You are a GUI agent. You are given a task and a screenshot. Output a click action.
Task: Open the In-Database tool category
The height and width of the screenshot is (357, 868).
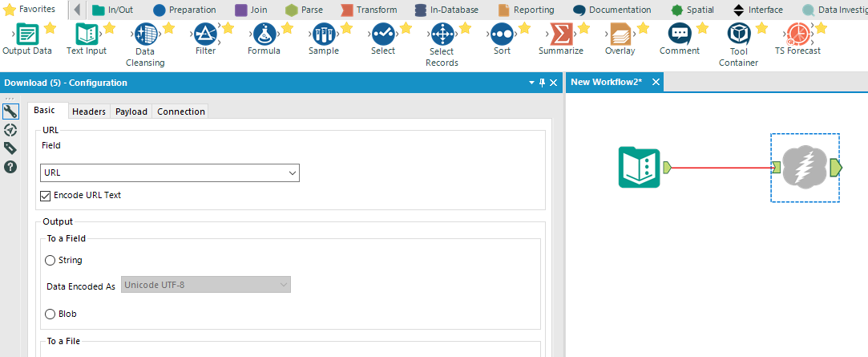click(x=446, y=10)
